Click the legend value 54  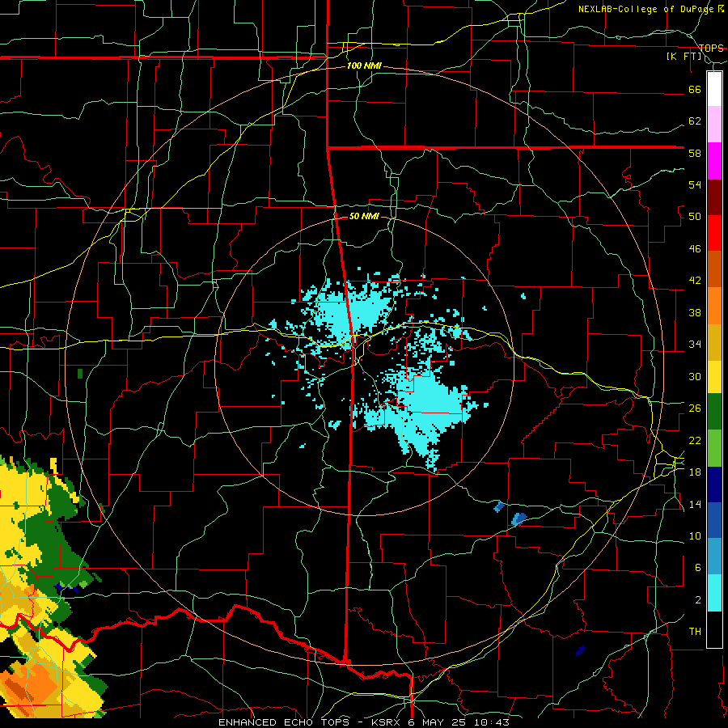click(695, 184)
